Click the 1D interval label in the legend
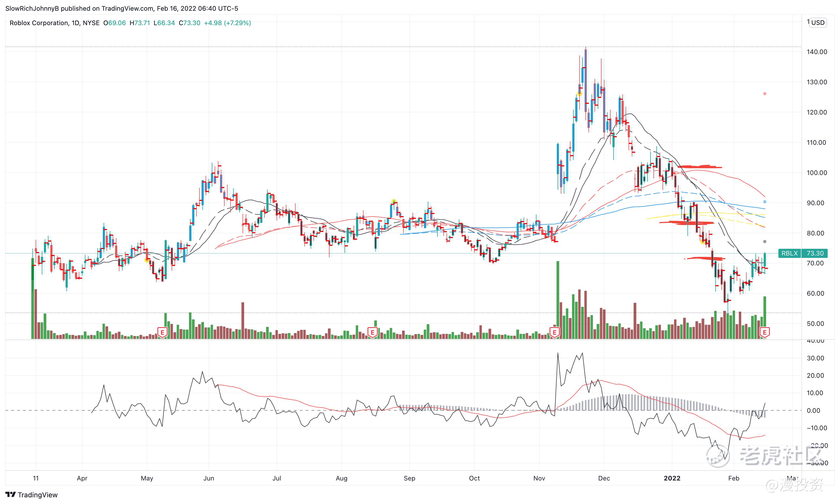 click(x=75, y=23)
